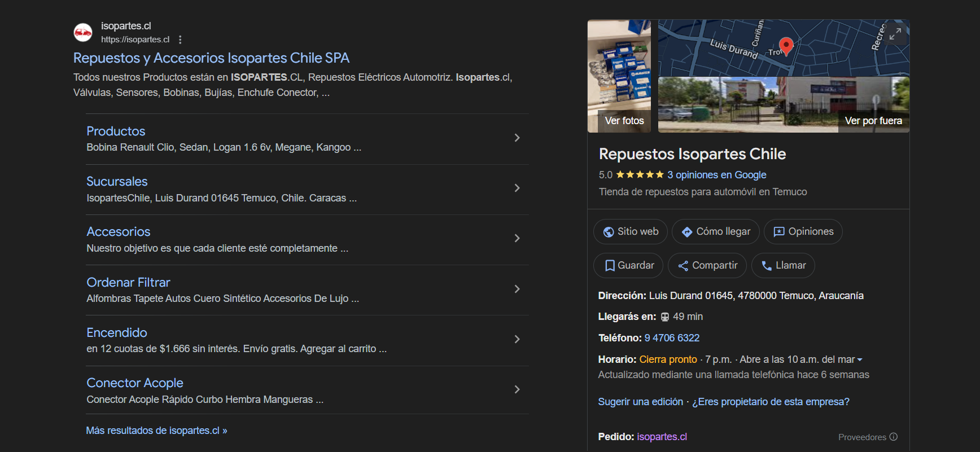Open the three-dot menu next to isopartes.cl URL
This screenshot has height=452, width=980.
(x=180, y=40)
